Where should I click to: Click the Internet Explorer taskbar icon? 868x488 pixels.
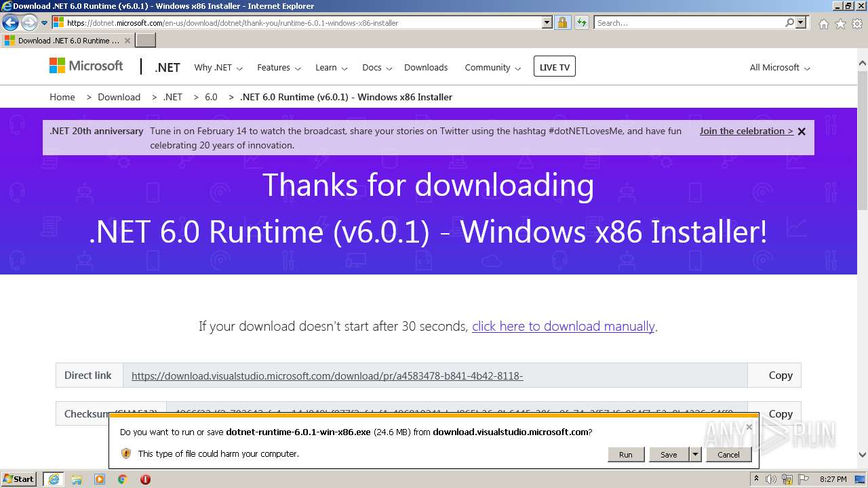(53, 479)
